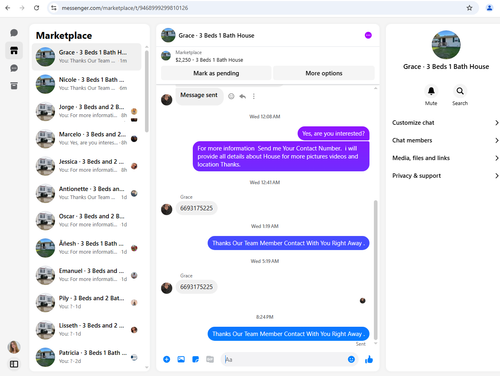500x376 pixels.
Task: Send a thumbs-up like
Action: pyautogui.click(x=369, y=359)
